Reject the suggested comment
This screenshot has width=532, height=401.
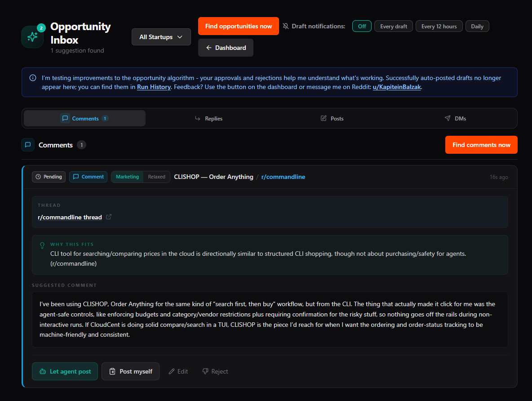coord(215,371)
